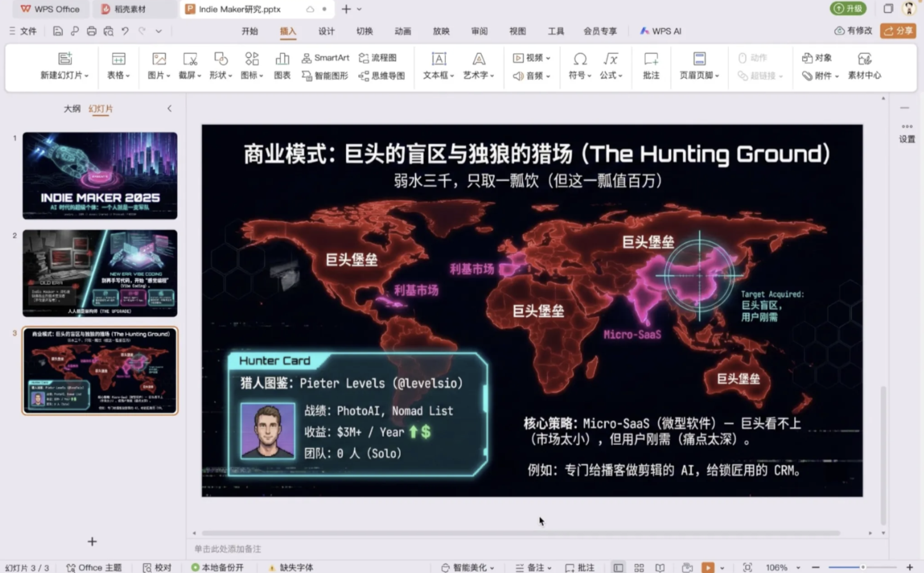924x573 pixels.
Task: Open the Symbol (符号) picker
Action: pyautogui.click(x=580, y=65)
